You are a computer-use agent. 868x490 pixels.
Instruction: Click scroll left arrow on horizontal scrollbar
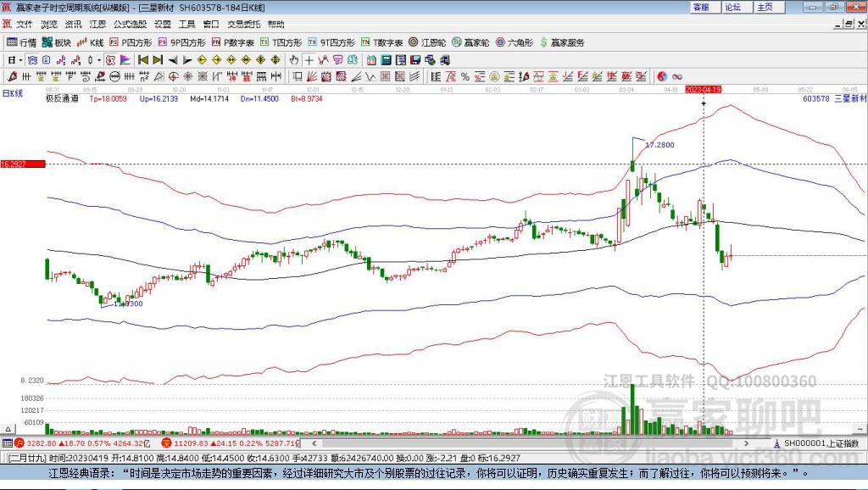pyautogui.click(x=314, y=443)
